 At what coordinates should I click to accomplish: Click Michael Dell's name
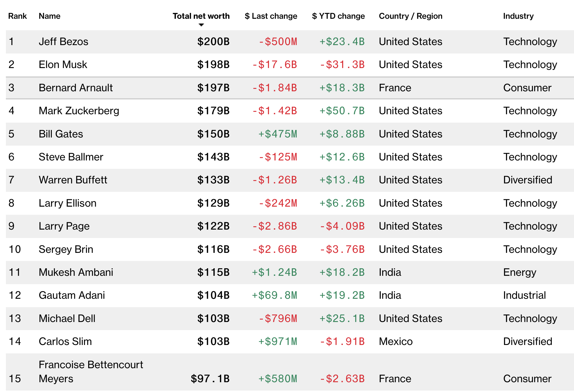(x=67, y=319)
